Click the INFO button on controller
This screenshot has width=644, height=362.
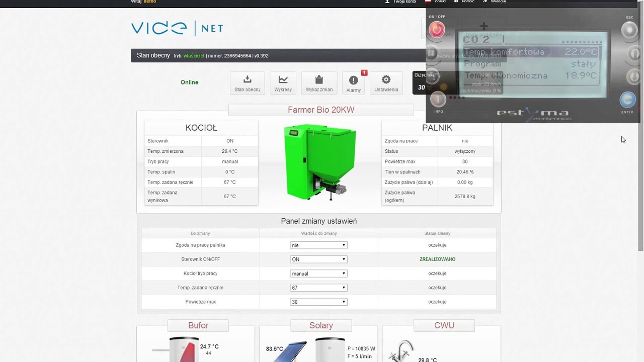point(438,100)
